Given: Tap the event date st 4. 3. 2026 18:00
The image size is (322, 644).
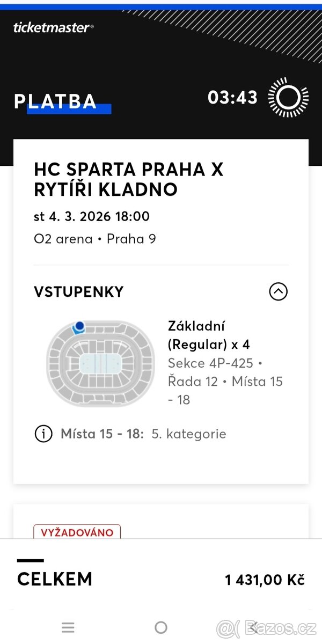Looking at the screenshot, I should pyautogui.click(x=92, y=217).
